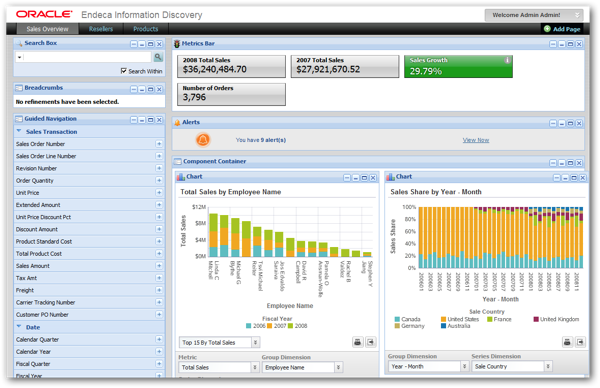Click the Canada legend swatch
Viewport: 600px width, 388px height.
coord(397,319)
